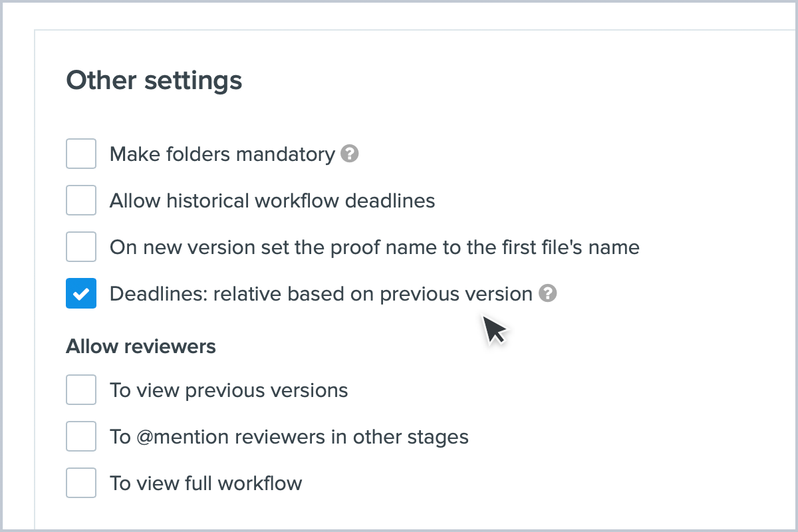The image size is (798, 532).
Task: Click the On new version set proof name label
Action: pyautogui.click(x=374, y=247)
